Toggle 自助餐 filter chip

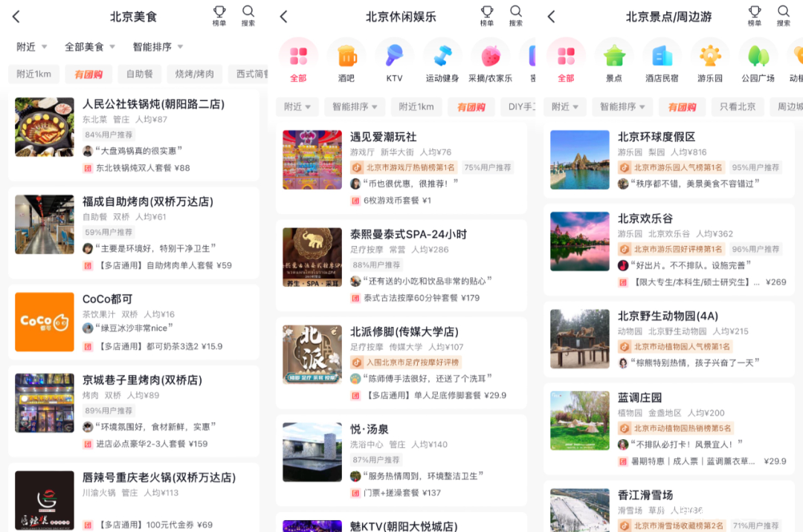pyautogui.click(x=139, y=74)
